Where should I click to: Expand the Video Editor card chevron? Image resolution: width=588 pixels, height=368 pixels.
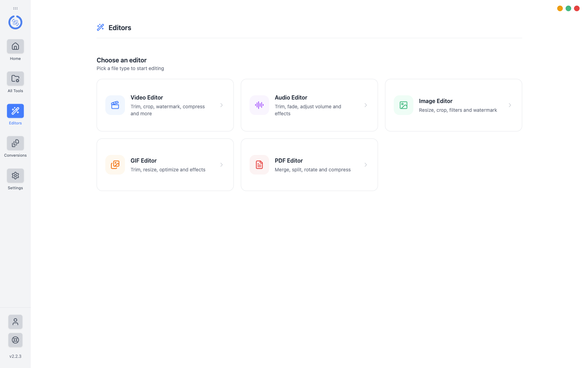222,105
